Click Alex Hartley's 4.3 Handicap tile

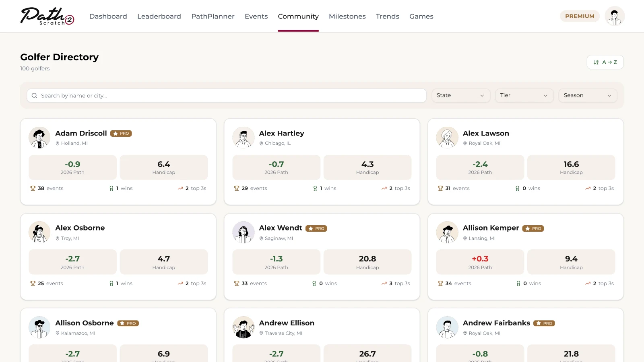tap(367, 167)
